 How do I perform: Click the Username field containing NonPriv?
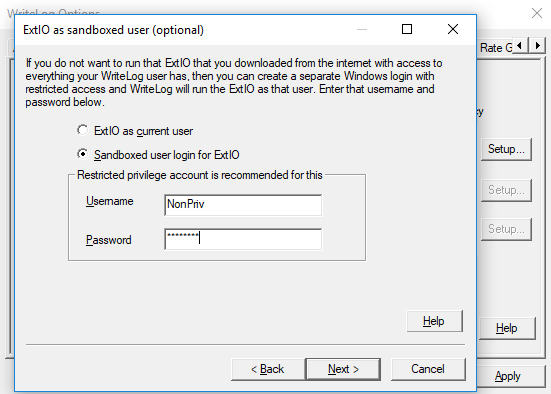pyautogui.click(x=243, y=205)
